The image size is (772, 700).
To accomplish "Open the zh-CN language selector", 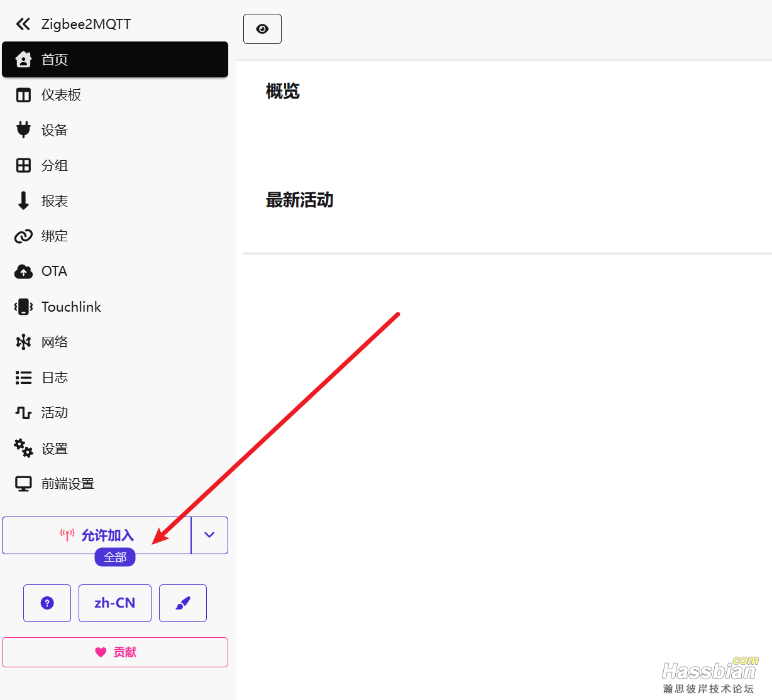I will pyautogui.click(x=115, y=603).
